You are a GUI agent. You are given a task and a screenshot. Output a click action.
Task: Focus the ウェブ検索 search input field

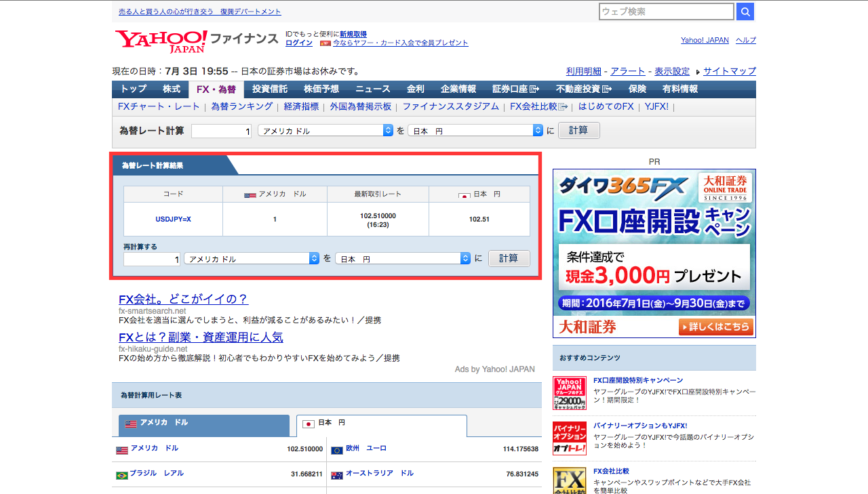[x=667, y=12]
